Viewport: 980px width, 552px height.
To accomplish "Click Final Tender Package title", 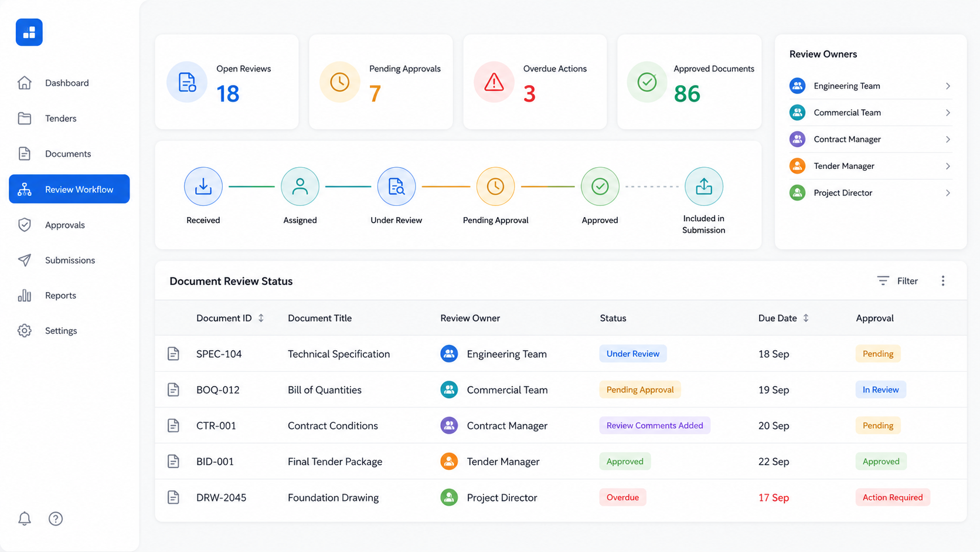I will click(x=335, y=462).
